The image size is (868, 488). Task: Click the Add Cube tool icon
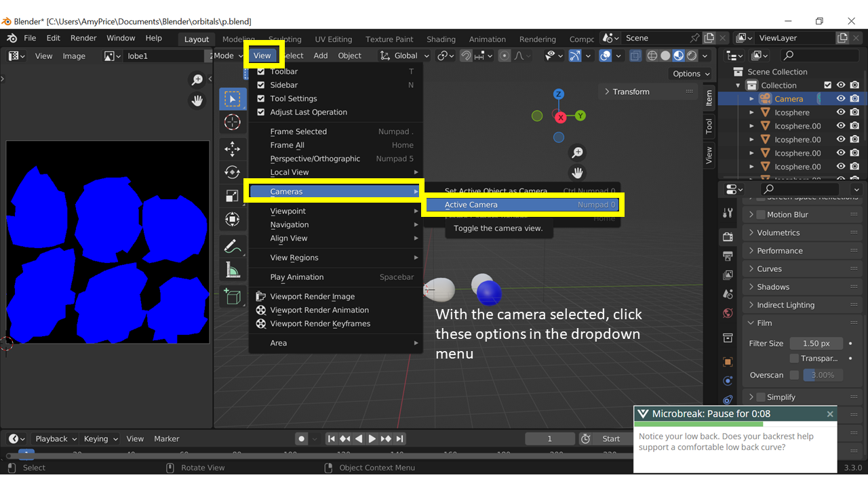(x=233, y=297)
